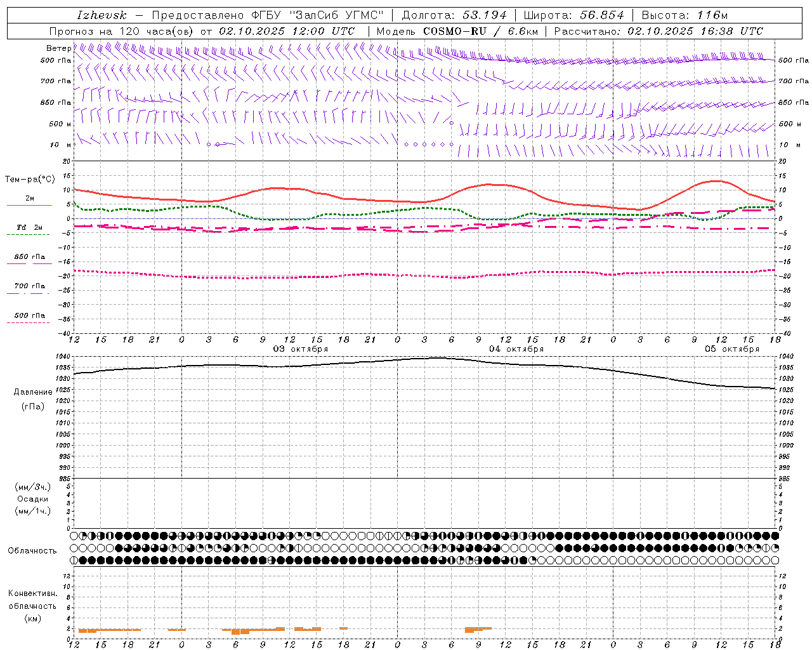Click the "700 гПа" entry in temperature legend
The image size is (812, 650).
tap(30, 286)
